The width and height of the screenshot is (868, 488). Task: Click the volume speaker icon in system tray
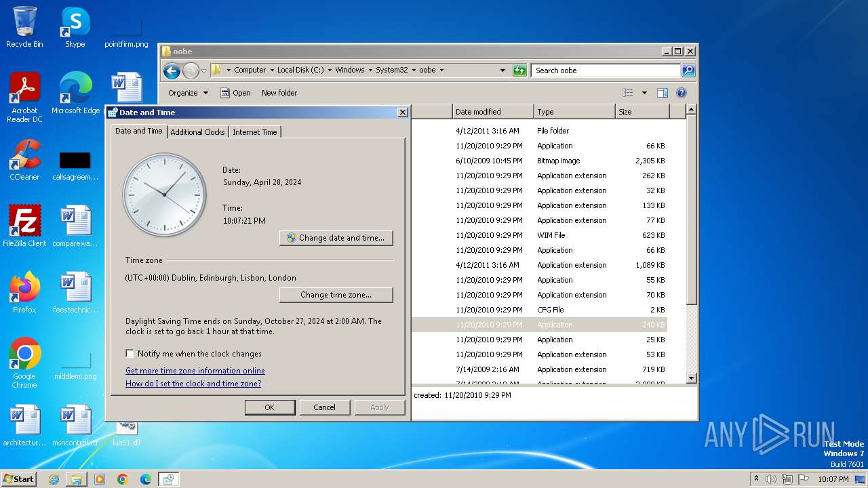(770, 479)
